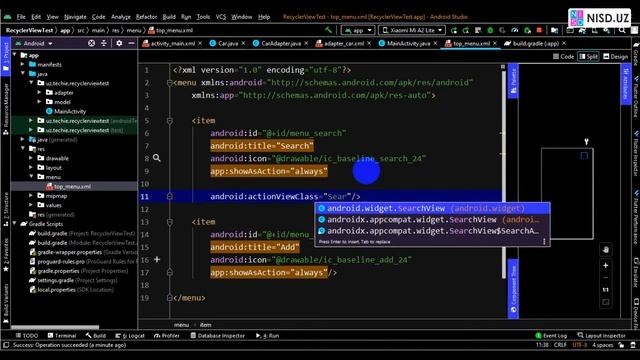640x360 pixels.
Task: Click the Apply Code Changes icon
Action: 478,30
